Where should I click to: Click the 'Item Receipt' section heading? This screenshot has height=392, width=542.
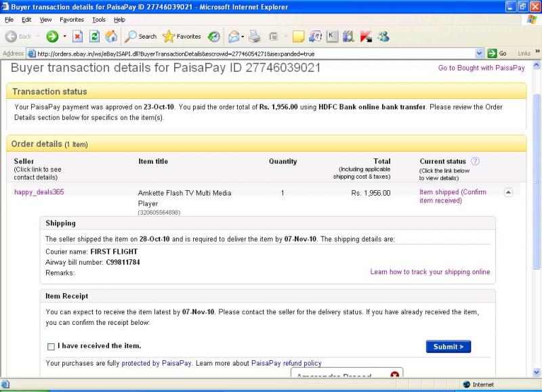(66, 296)
